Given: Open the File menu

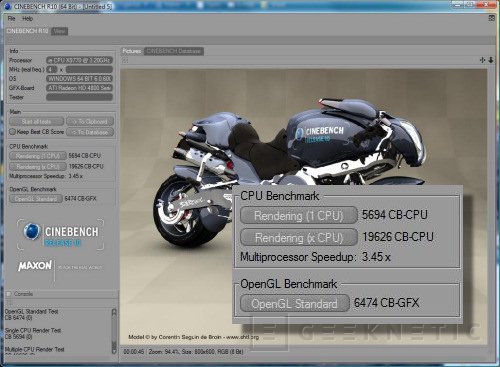Looking at the screenshot, I should coord(11,18).
